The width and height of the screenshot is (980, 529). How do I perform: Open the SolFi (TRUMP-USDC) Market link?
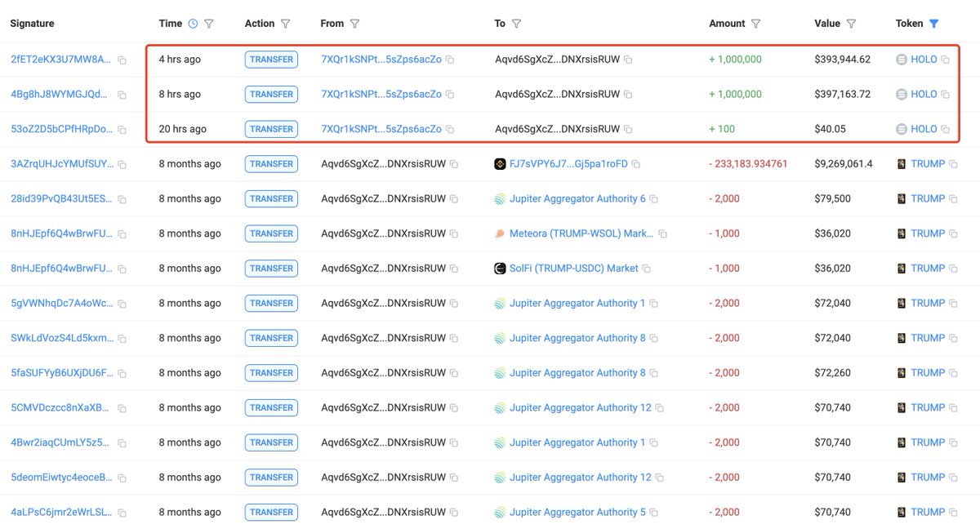click(x=574, y=268)
